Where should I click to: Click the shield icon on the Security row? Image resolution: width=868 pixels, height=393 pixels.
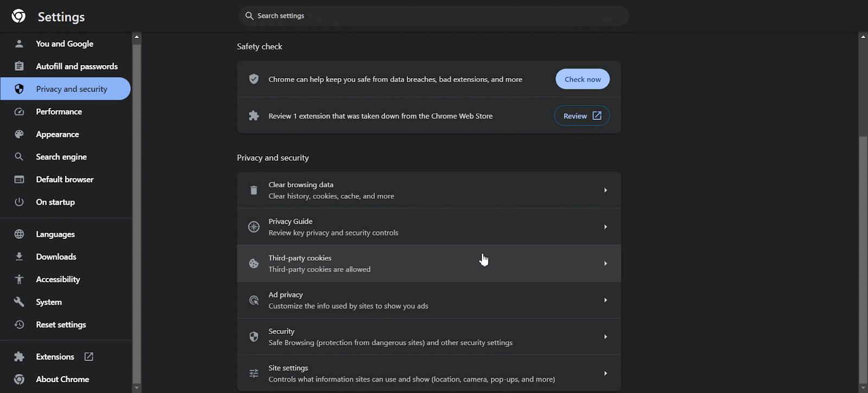[x=253, y=337]
